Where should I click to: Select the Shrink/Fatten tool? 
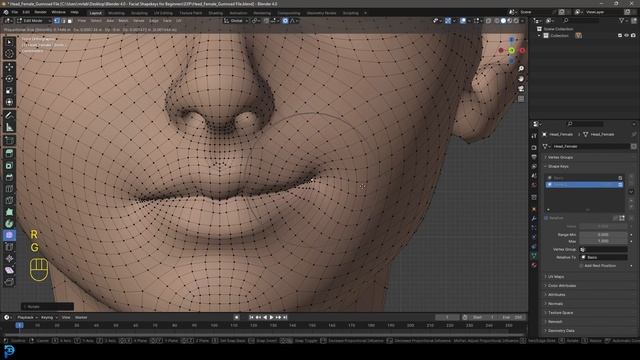pyautogui.click(x=9, y=259)
